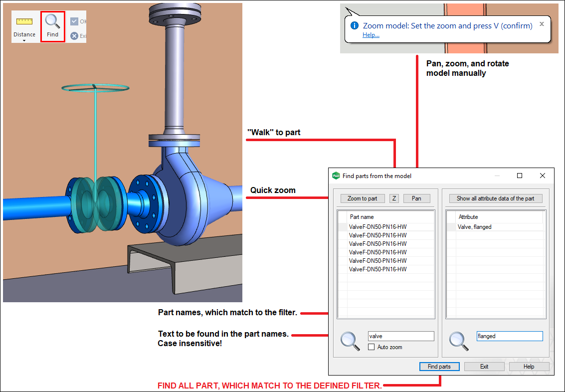Click the Part name column header

[x=391, y=217]
